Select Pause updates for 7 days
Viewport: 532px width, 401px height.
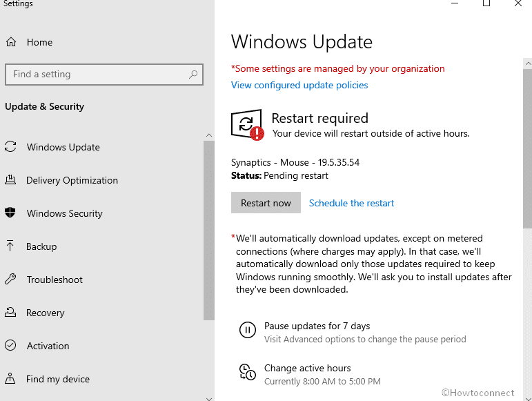[317, 326]
